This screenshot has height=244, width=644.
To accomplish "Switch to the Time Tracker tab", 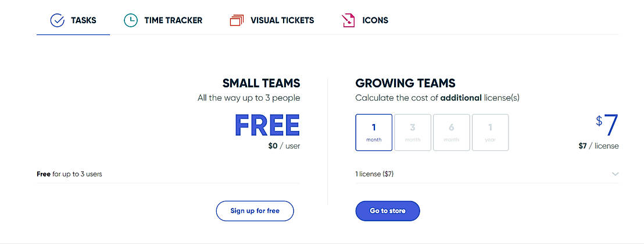I will click(x=173, y=20).
